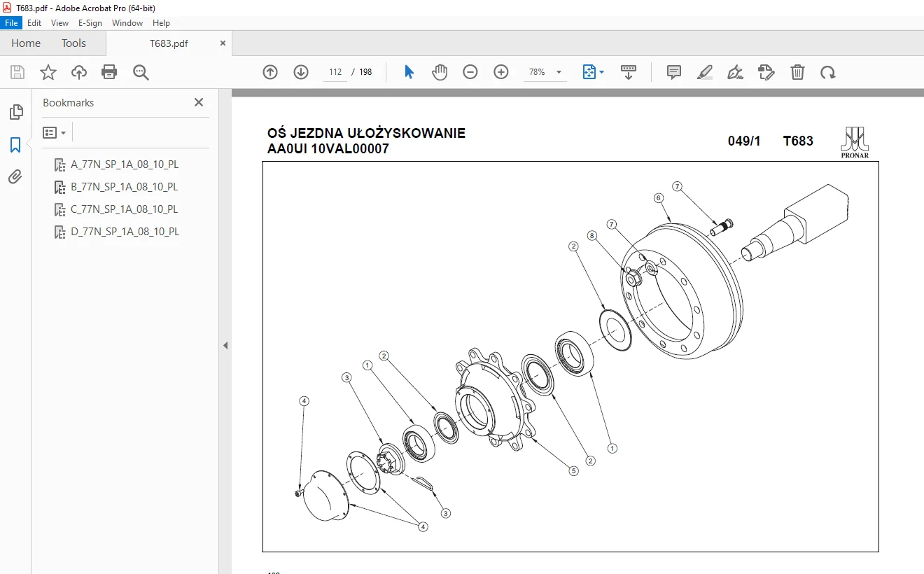924x574 pixels.
Task: Delete the page with the trash icon
Action: [797, 72]
